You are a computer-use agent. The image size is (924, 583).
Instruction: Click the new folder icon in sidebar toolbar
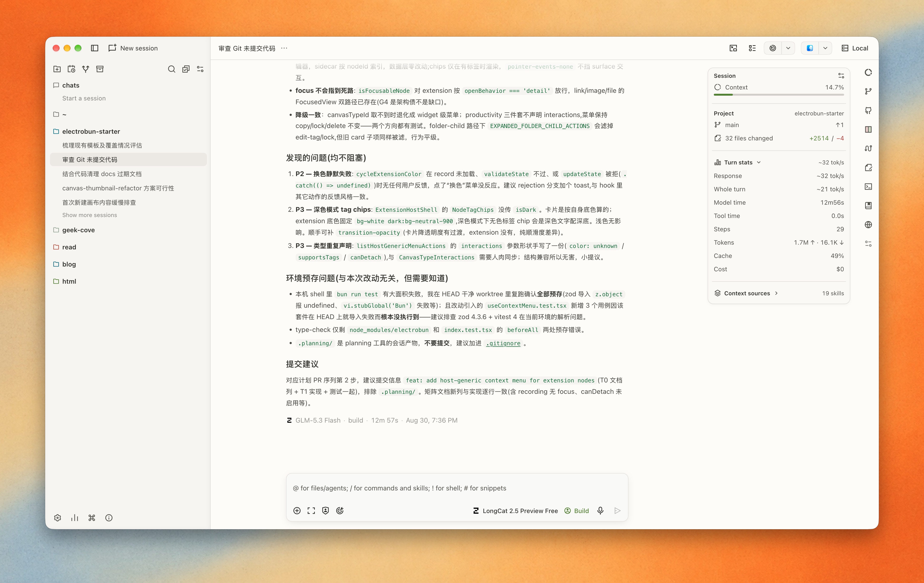[57, 69]
